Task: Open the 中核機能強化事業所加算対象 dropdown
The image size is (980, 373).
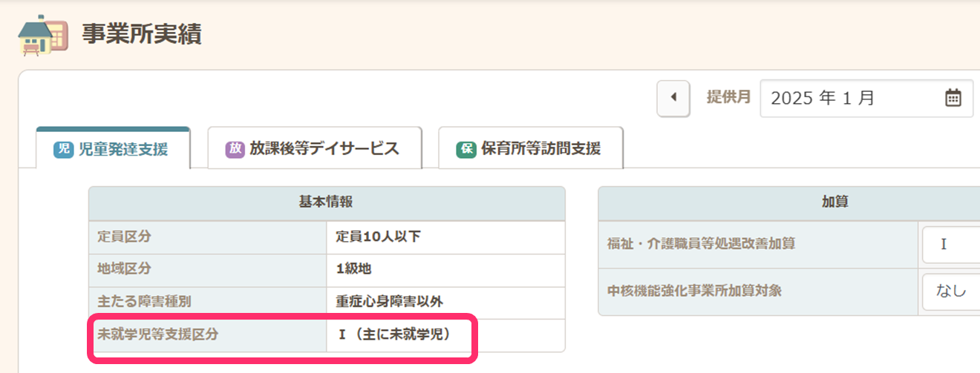Action: coord(950,291)
